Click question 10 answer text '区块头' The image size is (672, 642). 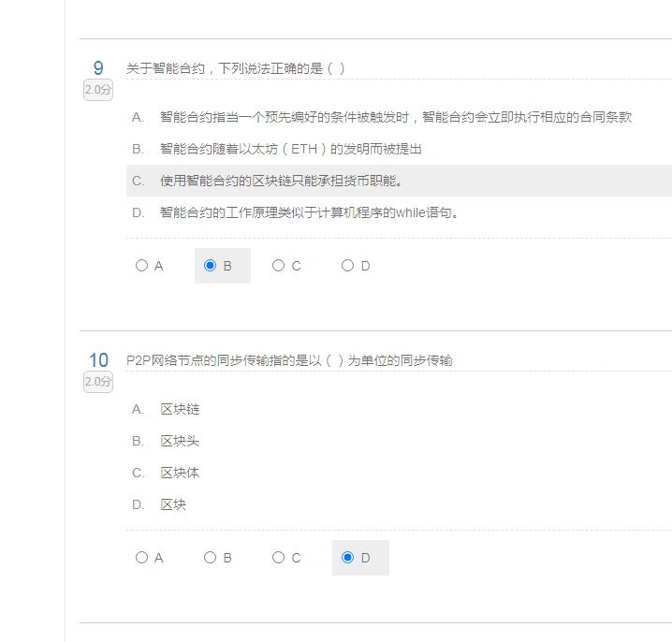coord(180,441)
